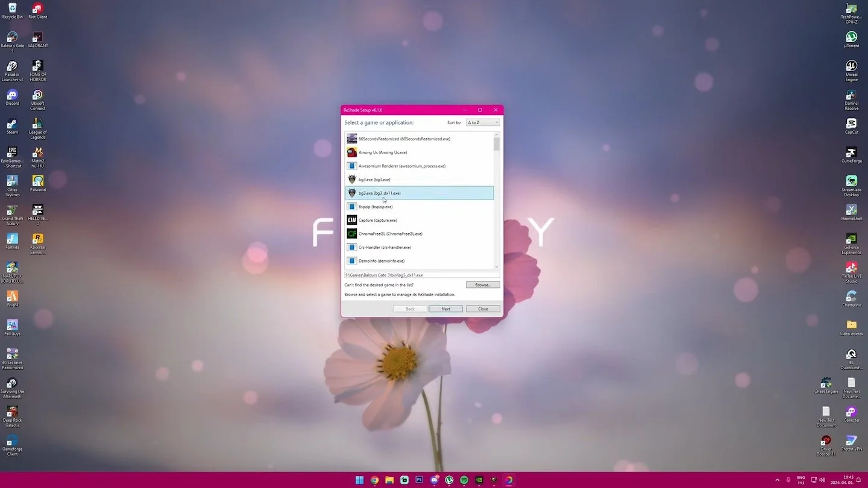Viewport: 868px width, 488px height.
Task: Select Baldur's Gate 3 desktop icon
Action: coord(12,42)
